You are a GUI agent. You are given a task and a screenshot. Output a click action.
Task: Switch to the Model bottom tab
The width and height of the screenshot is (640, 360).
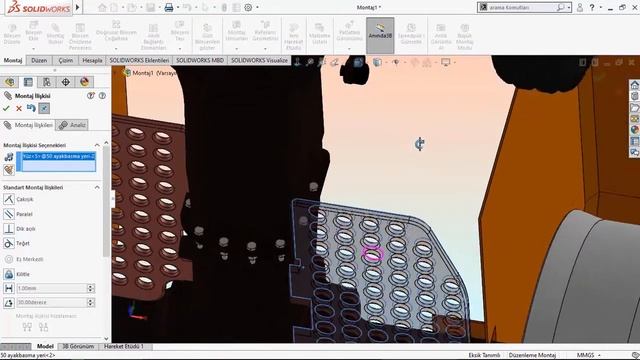(x=45, y=346)
